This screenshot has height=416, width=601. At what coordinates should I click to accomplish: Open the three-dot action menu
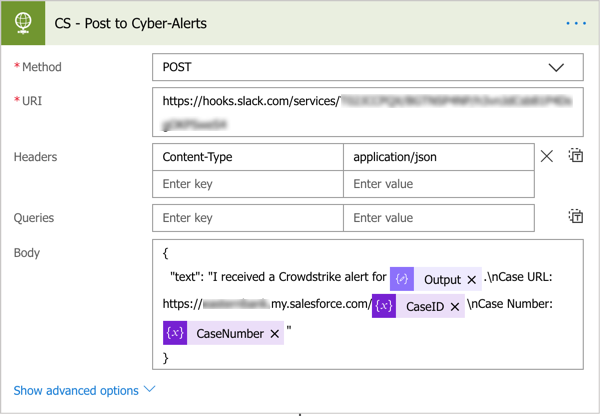point(576,23)
